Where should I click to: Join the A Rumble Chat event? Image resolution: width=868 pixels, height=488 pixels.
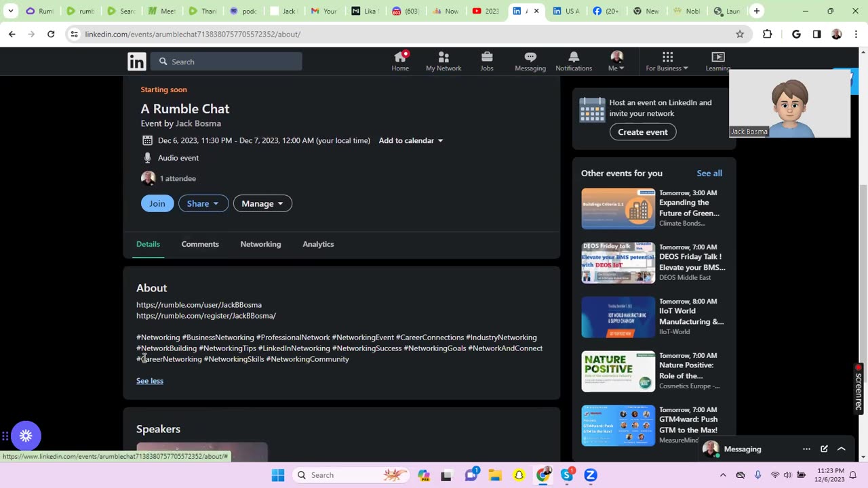coord(157,203)
